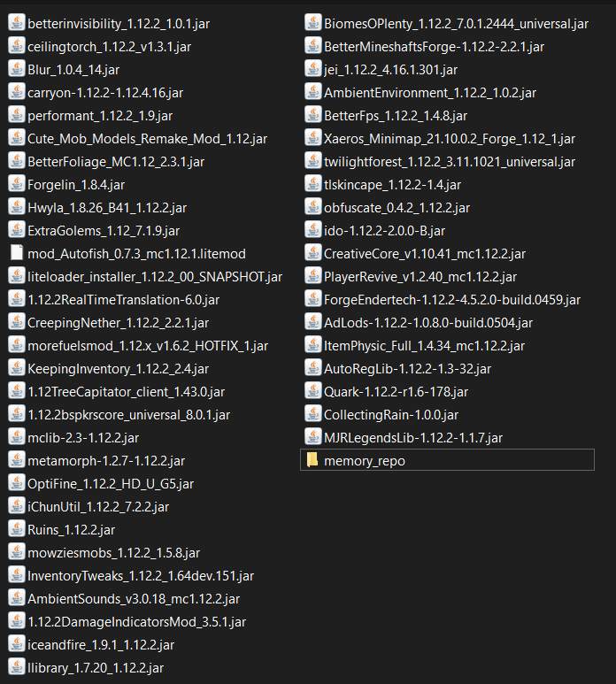Click the yellow memory_repo folder icon
This screenshot has height=684, width=616.
[312, 460]
